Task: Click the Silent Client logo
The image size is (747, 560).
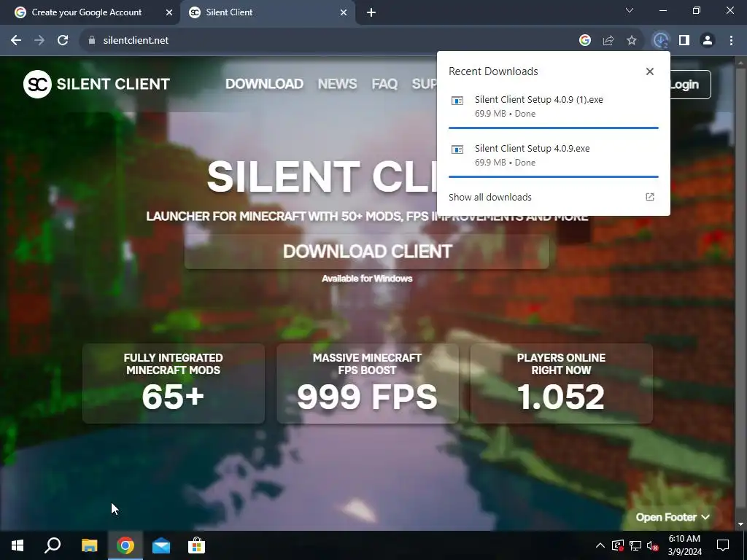Action: tap(96, 85)
